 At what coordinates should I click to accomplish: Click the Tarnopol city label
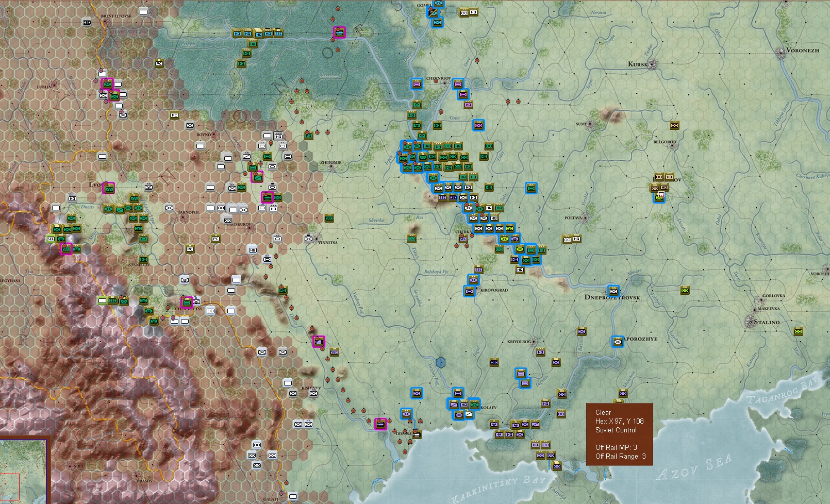coord(188,212)
